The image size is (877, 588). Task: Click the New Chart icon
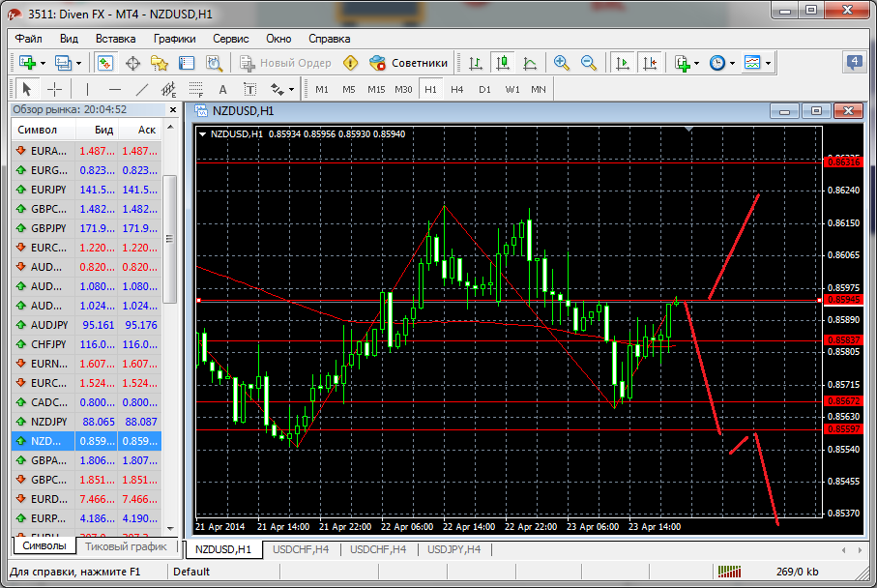click(x=27, y=63)
